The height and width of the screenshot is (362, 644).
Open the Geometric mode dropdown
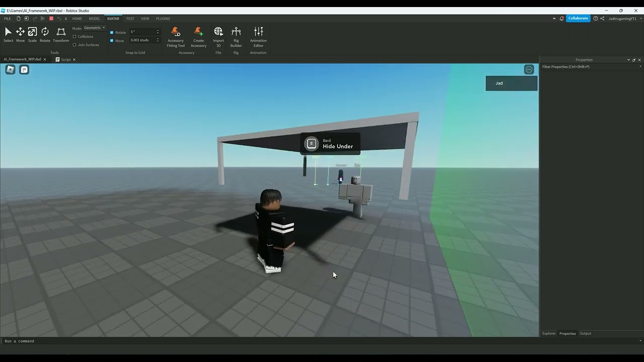95,28
